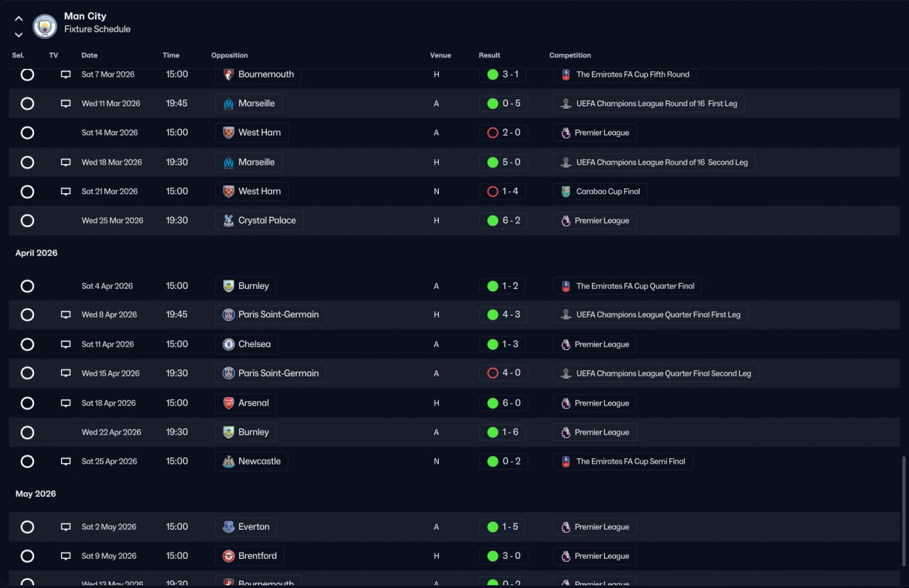Open The Emirates FA Cup Semi Final competition
The width and height of the screenshot is (909, 588).
pos(623,462)
